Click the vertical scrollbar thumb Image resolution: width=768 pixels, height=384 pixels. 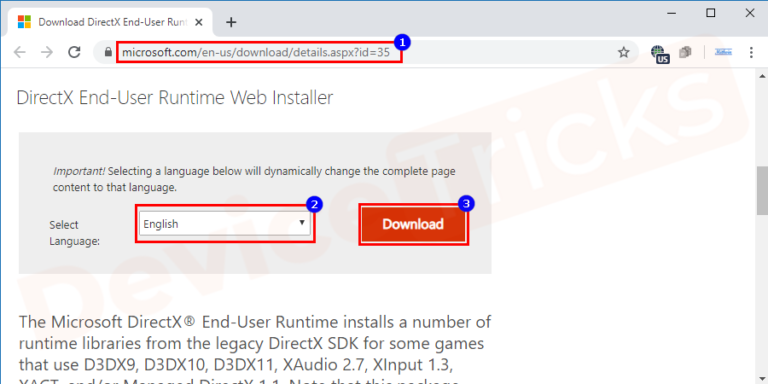point(762,190)
